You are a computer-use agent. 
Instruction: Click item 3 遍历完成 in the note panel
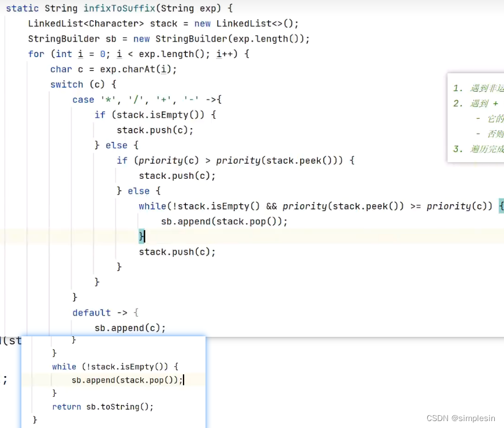(479, 148)
